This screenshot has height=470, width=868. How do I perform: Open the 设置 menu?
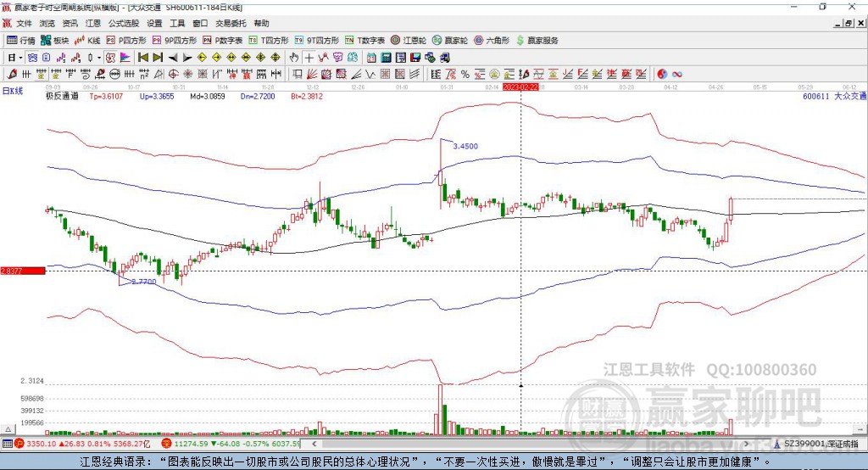[154, 23]
